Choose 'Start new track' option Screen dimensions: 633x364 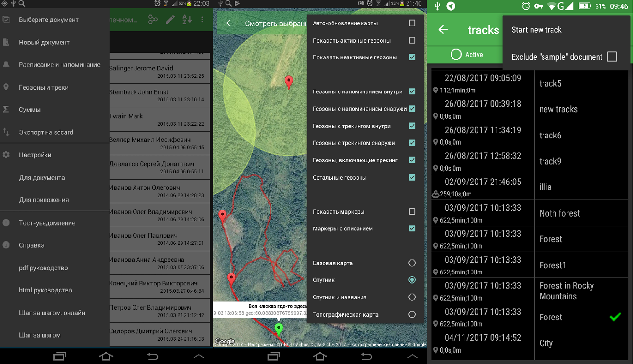pyautogui.click(x=537, y=30)
